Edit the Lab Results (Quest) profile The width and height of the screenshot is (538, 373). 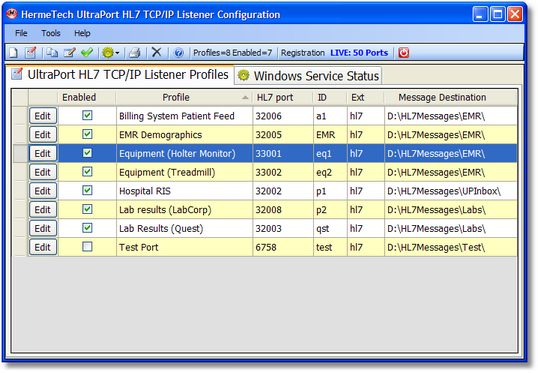(43, 229)
